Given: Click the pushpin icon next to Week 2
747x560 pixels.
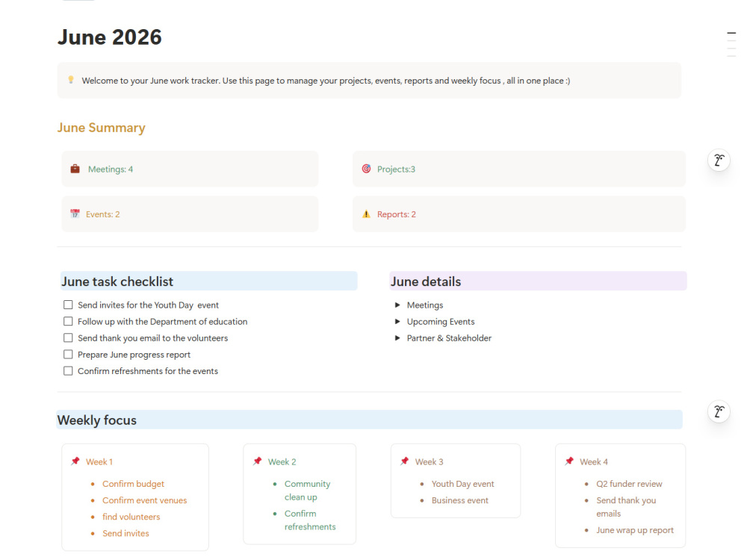Looking at the screenshot, I should 258,461.
